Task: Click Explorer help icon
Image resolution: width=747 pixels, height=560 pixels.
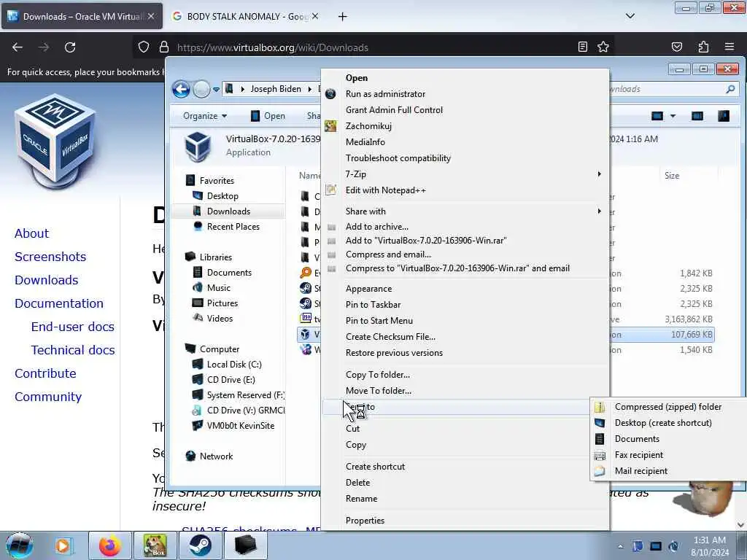Action: (x=723, y=116)
